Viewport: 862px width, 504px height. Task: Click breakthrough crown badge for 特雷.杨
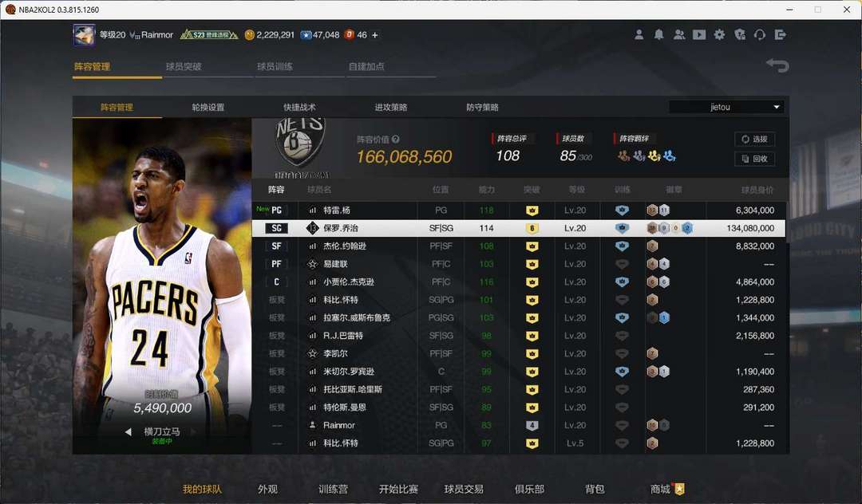532,211
